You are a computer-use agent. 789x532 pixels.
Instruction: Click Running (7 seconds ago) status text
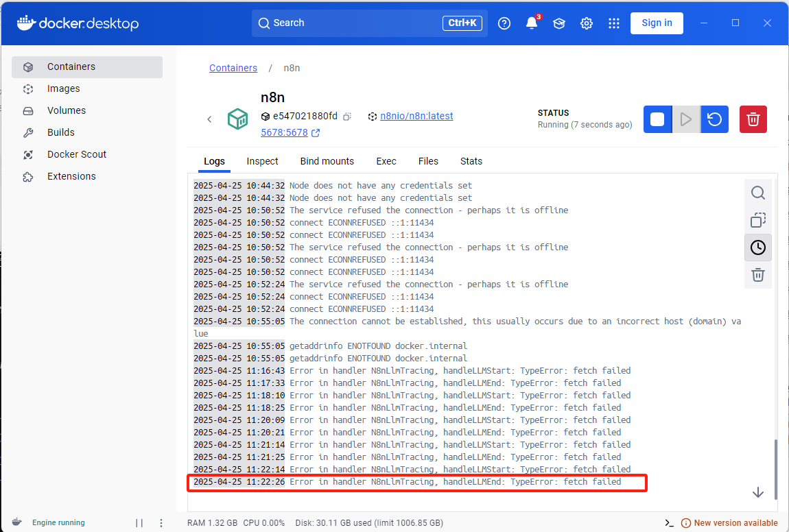[x=585, y=125]
